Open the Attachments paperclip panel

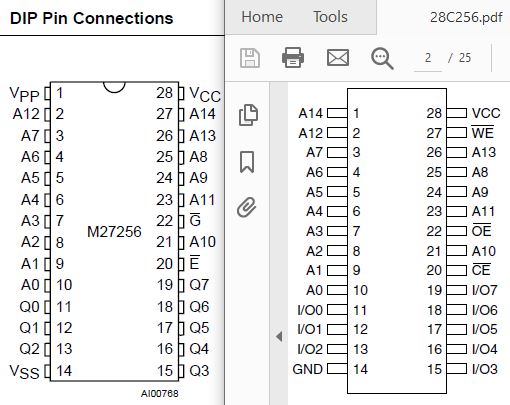247,207
